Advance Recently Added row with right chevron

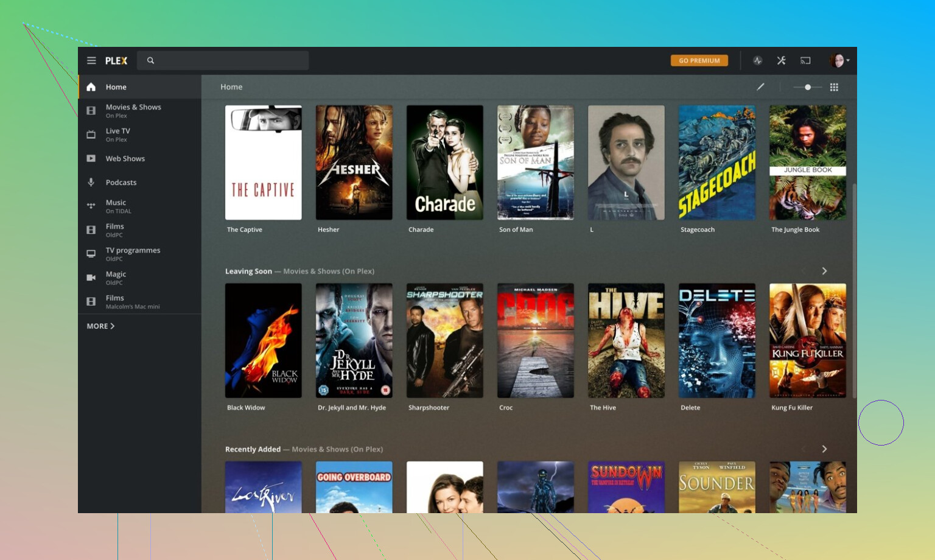824,449
